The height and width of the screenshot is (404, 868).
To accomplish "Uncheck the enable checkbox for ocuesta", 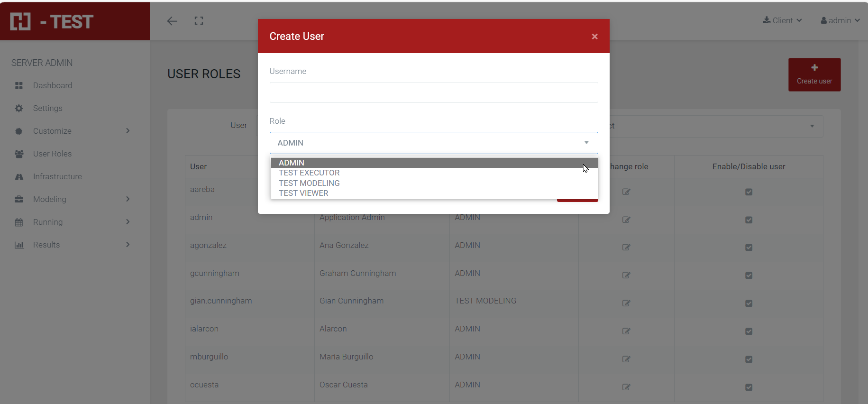I will click(x=749, y=387).
